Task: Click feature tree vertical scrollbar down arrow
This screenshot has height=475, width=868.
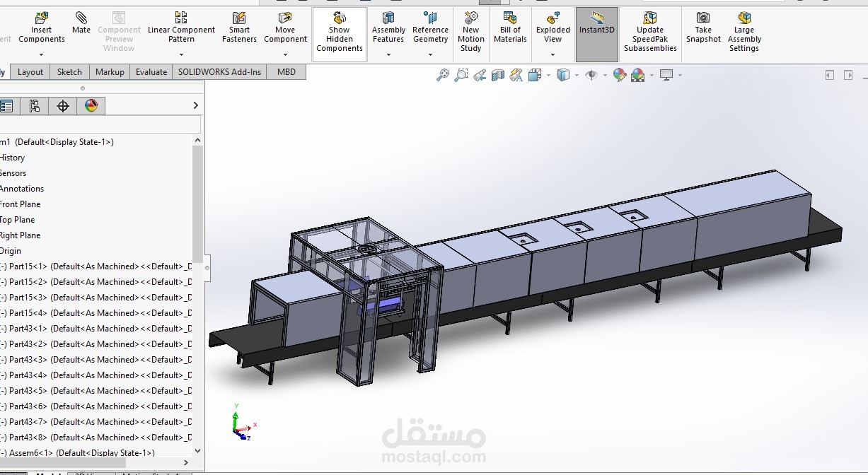Action: [197, 450]
